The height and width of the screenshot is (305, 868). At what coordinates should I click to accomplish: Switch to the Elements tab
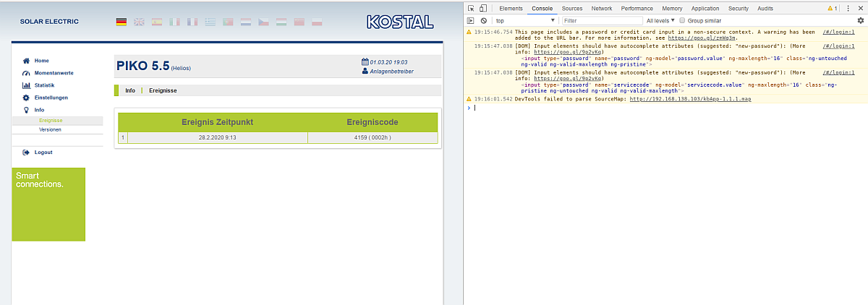pos(511,8)
